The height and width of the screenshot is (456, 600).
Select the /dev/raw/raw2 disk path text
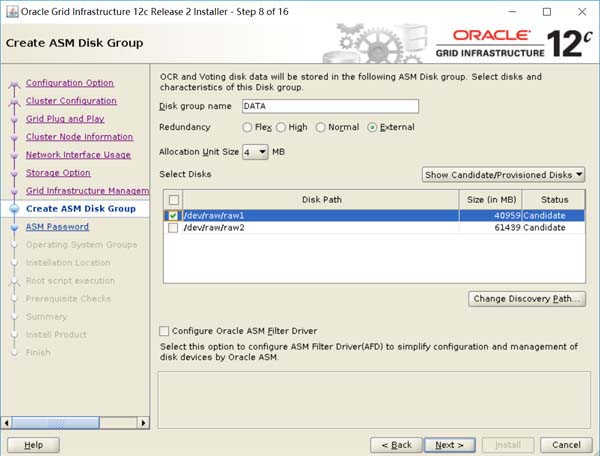pos(214,228)
